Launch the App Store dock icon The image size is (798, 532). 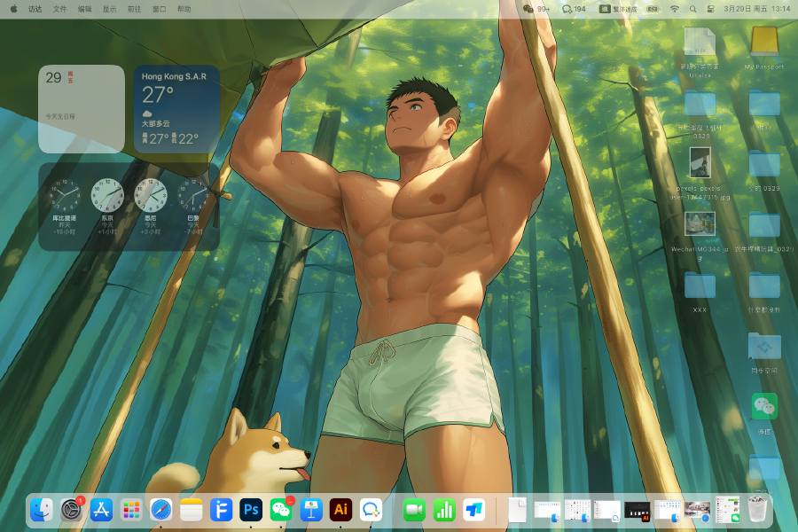point(102,510)
